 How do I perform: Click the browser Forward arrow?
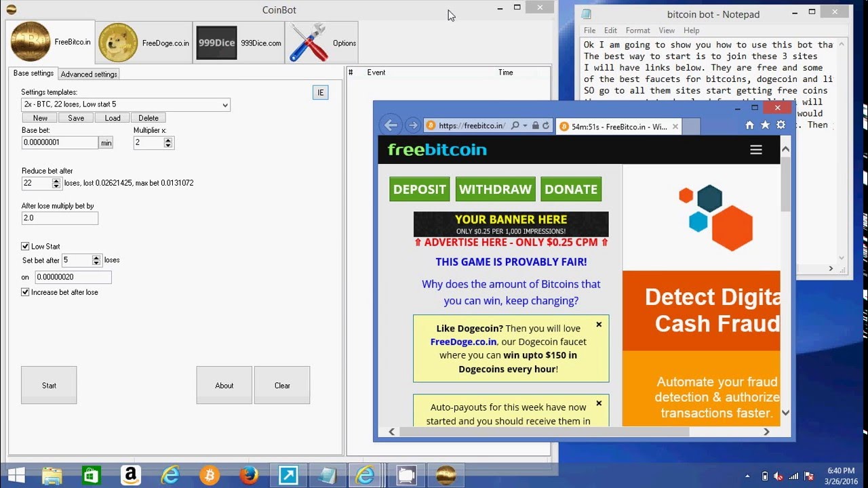tap(412, 125)
